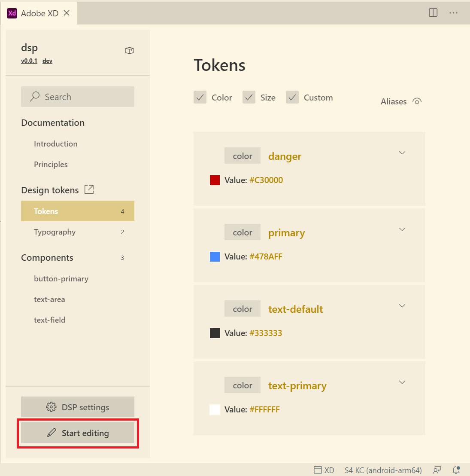Viewport: 470px width, 476px height.
Task: Uncheck the Custom filter checkbox
Action: tap(292, 97)
